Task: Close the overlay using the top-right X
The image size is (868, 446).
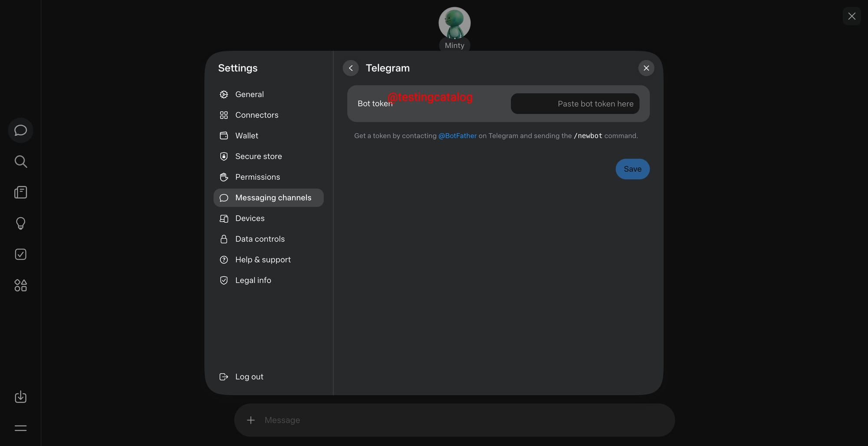Action: point(852,16)
